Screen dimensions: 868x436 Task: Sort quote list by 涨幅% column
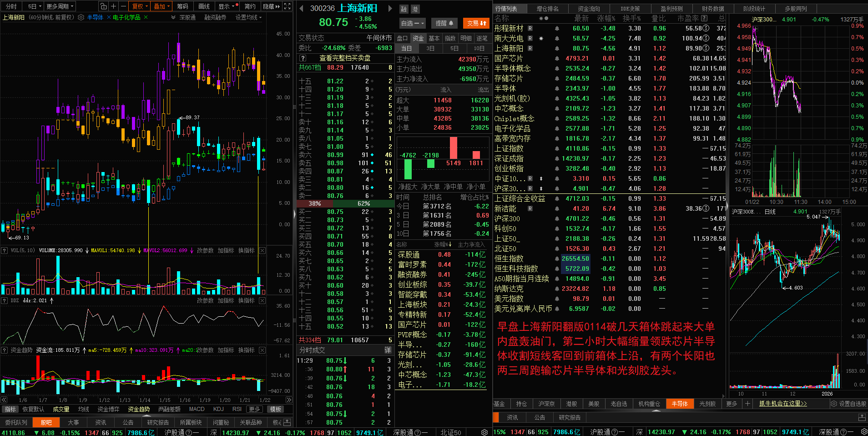606,19
